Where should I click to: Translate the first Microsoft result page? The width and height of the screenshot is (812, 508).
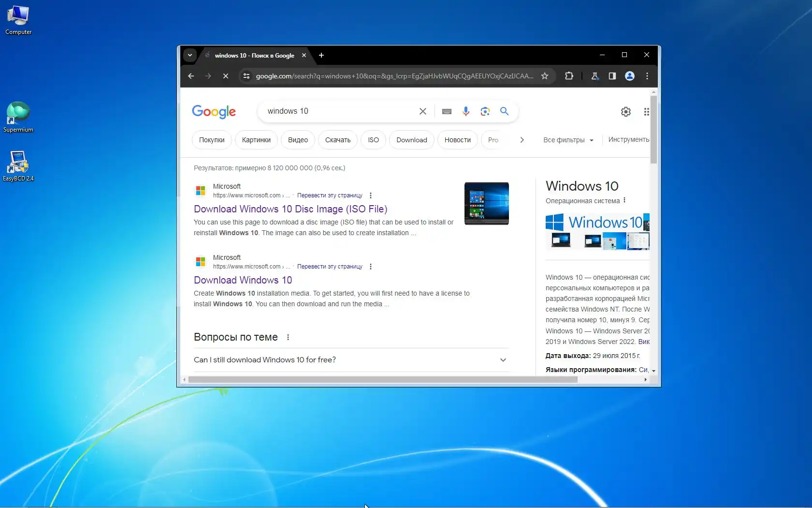point(330,195)
